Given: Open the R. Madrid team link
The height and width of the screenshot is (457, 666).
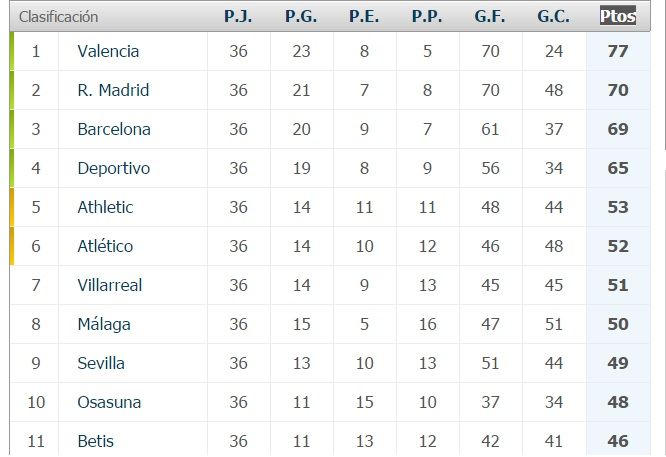Looking at the screenshot, I should pos(113,90).
